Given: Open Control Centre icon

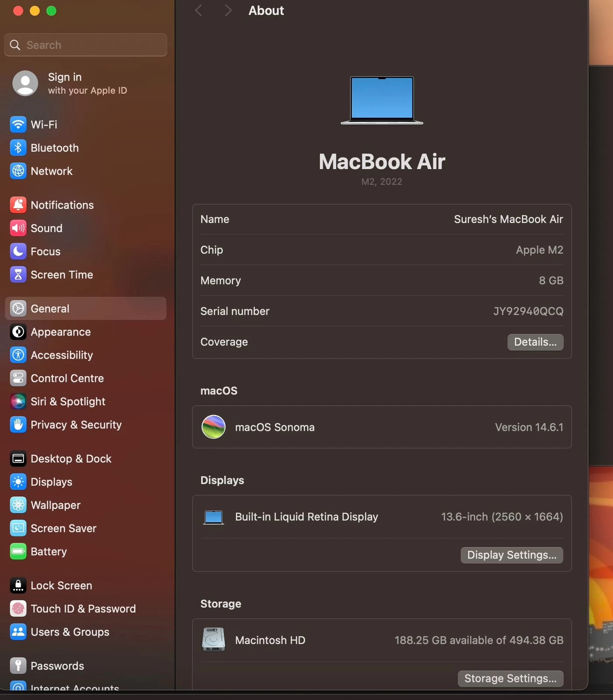Looking at the screenshot, I should [18, 378].
